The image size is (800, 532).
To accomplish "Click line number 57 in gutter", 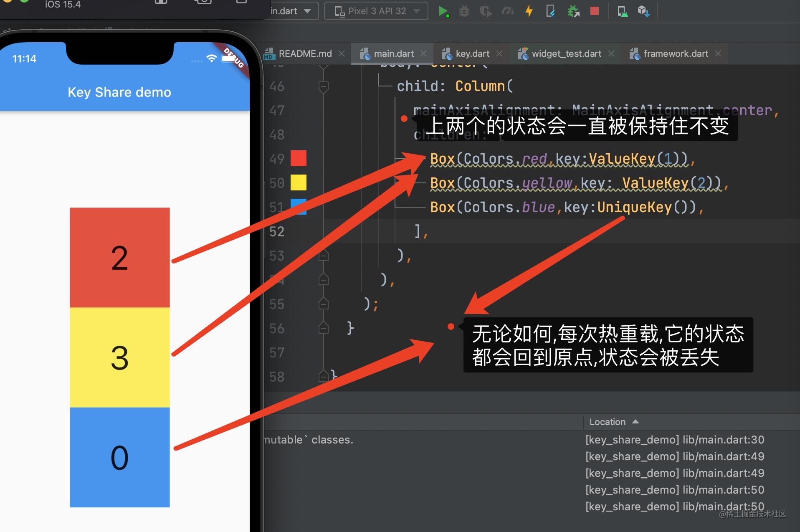I will (277, 352).
